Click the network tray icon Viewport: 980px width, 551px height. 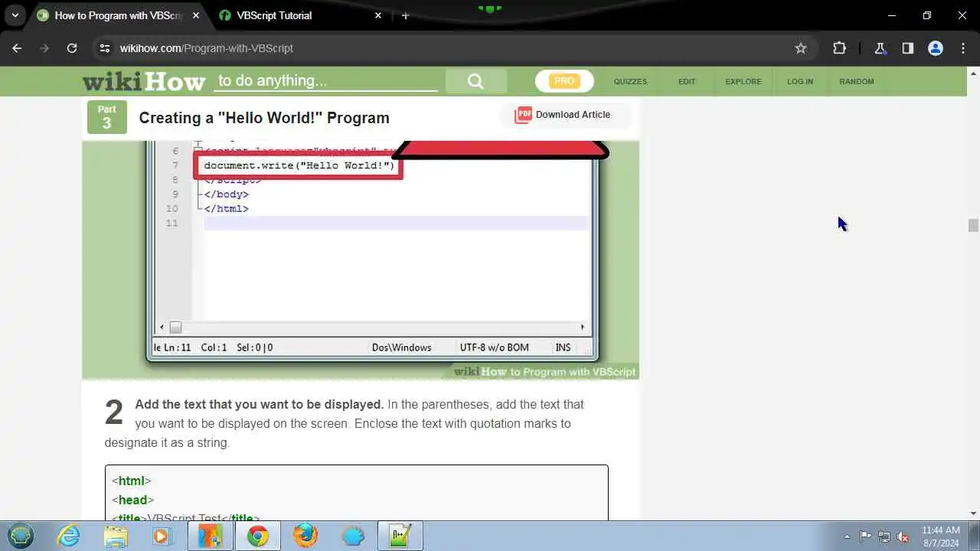click(x=884, y=536)
